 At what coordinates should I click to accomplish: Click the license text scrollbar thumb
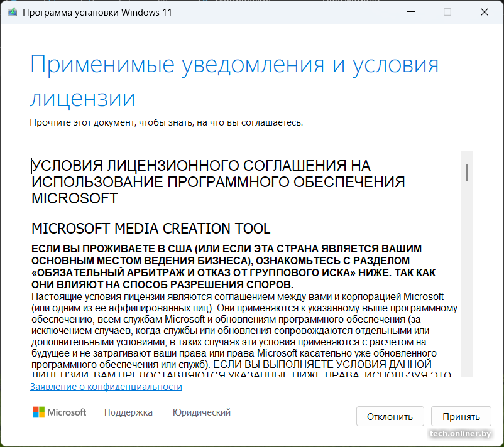pos(466,173)
